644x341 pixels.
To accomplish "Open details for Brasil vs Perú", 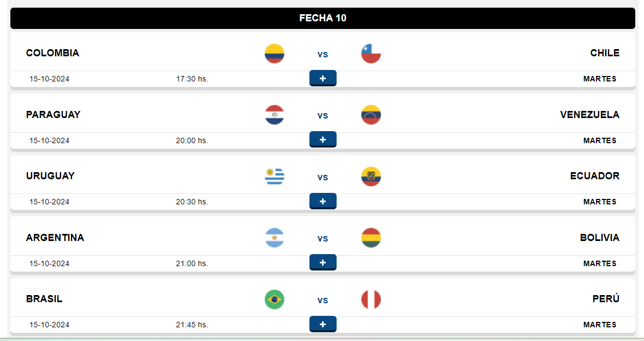I will 323,324.
